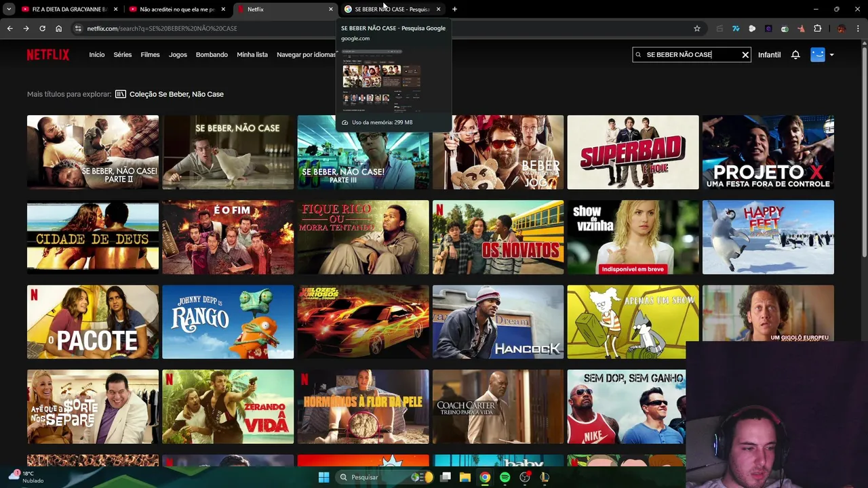Image resolution: width=868 pixels, height=488 pixels.
Task: Open Rango movie thumbnail
Action: click(228, 322)
